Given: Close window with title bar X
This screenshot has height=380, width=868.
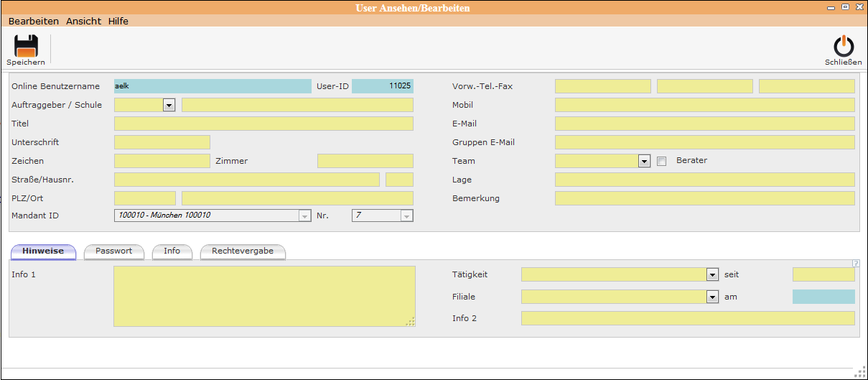Looking at the screenshot, I should [x=858, y=7].
